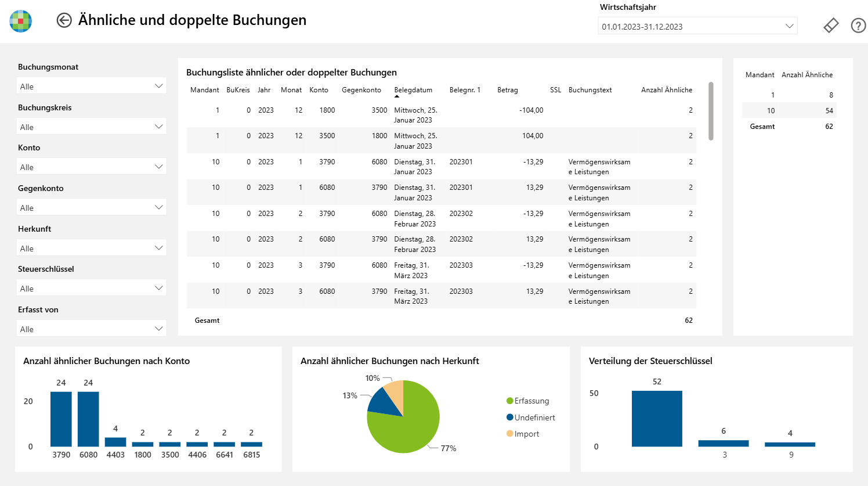The image size is (868, 486).
Task: Click date cell Freitag, 31. März with 13,29
Action: click(x=411, y=296)
